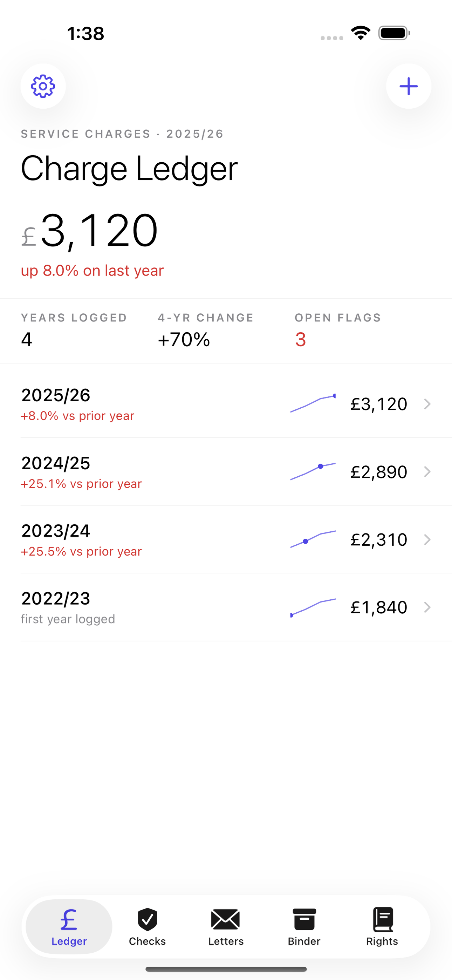Tap the 2025/26 sparkline chart
Image resolution: width=452 pixels, height=980 pixels.
point(313,403)
